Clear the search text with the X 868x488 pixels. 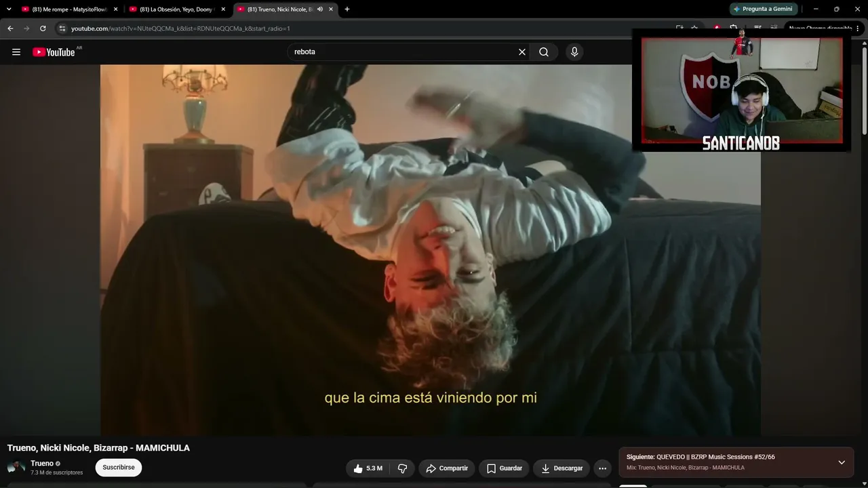coord(522,52)
